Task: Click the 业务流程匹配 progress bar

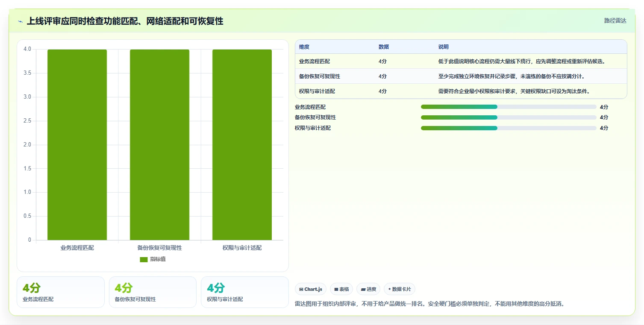Action: pyautogui.click(x=509, y=107)
